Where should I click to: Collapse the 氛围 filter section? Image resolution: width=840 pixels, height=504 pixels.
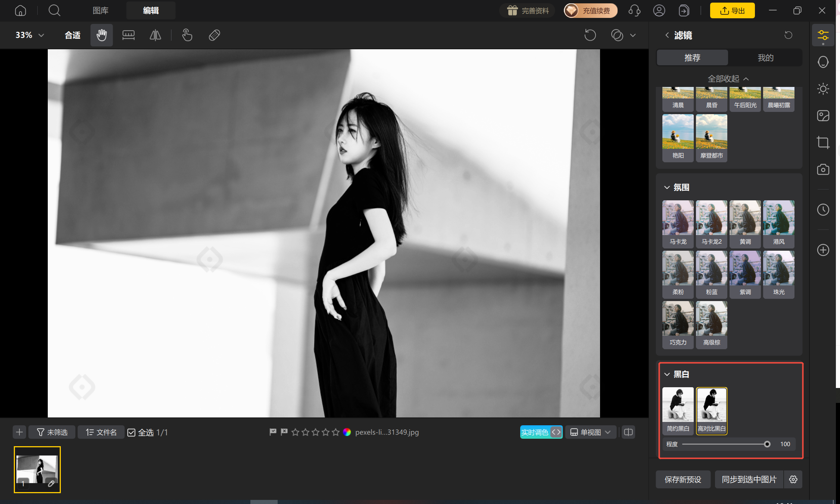point(667,187)
